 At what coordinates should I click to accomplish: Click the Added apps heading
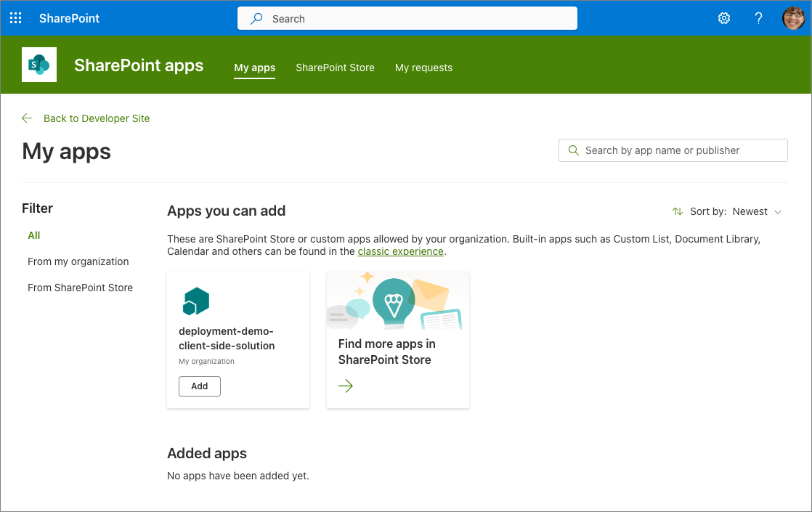click(206, 453)
